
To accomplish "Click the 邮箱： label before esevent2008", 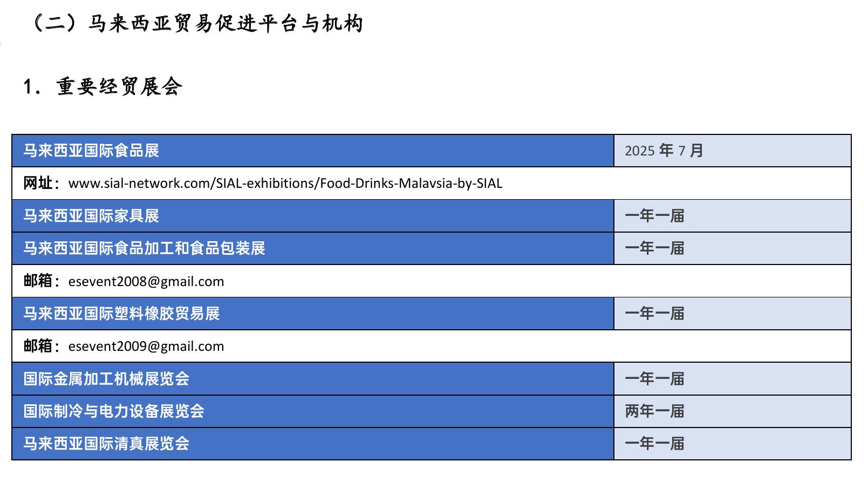I will coord(42,281).
